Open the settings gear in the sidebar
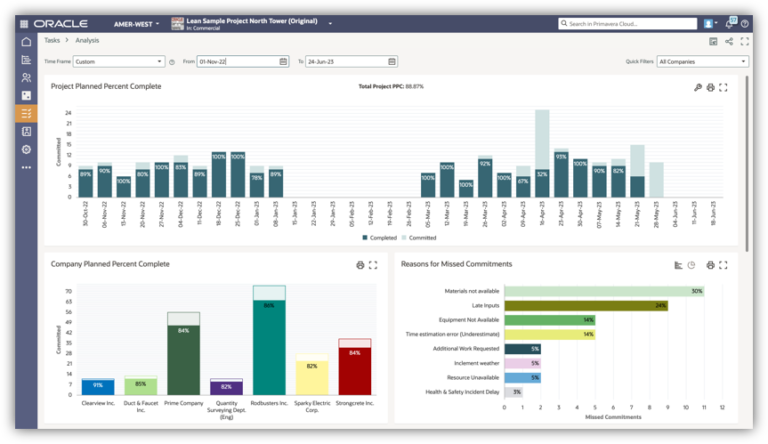 tap(26, 149)
